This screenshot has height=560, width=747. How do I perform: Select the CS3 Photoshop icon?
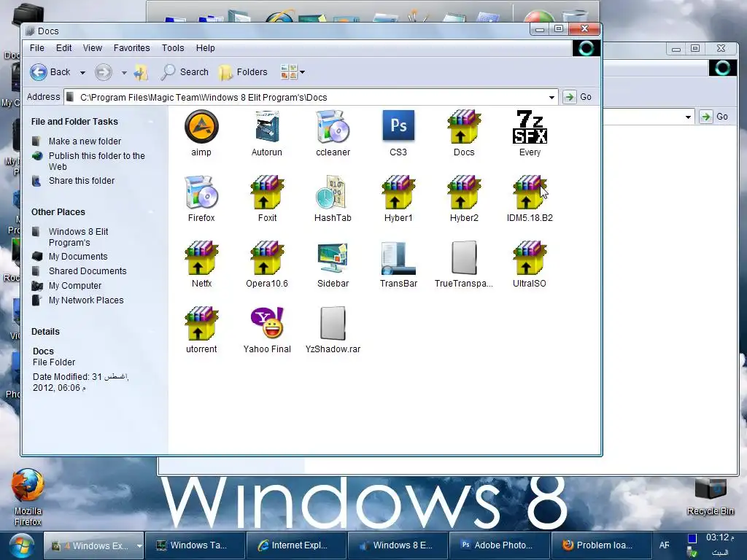tap(398, 125)
